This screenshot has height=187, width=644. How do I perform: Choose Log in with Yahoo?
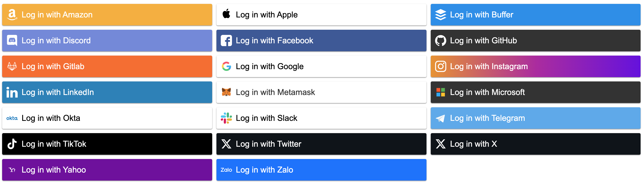coord(107,170)
